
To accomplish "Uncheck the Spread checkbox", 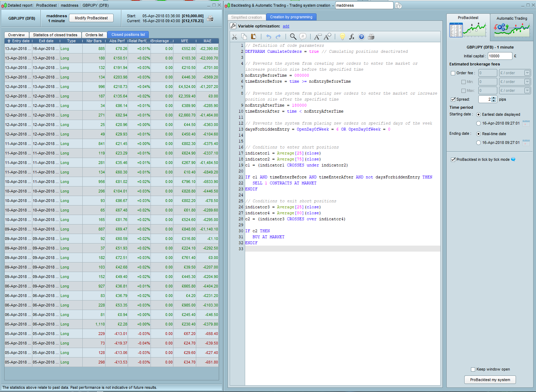I will pyautogui.click(x=453, y=100).
